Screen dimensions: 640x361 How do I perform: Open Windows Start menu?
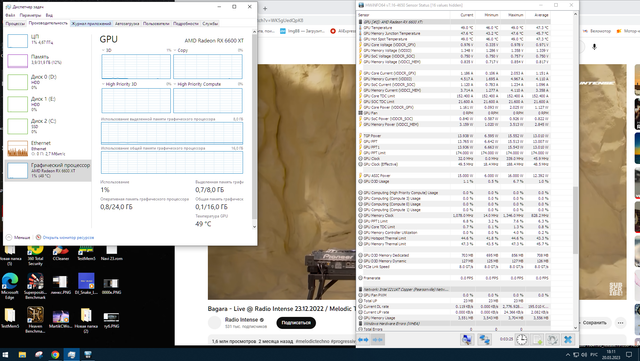(6, 354)
